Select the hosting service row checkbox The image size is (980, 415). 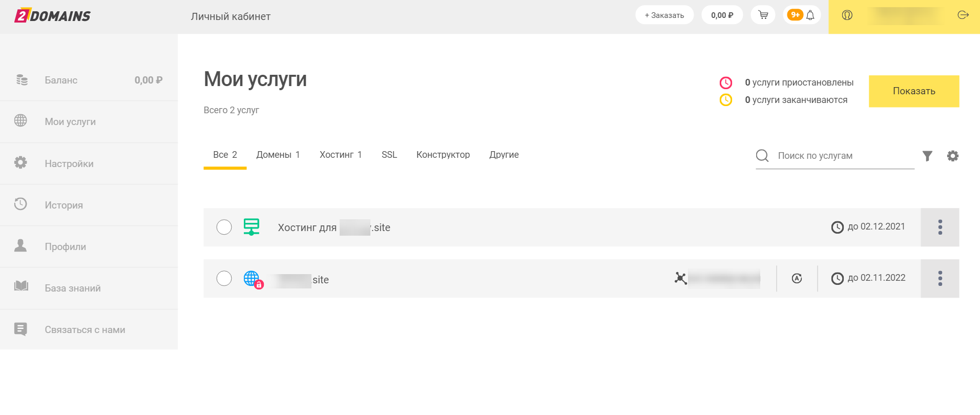point(224,227)
